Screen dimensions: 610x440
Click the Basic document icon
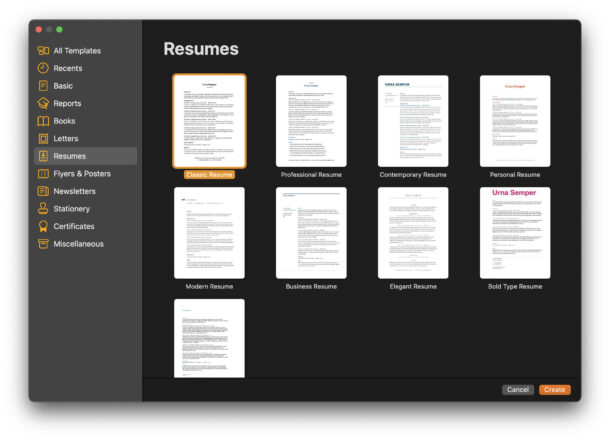[x=43, y=86]
